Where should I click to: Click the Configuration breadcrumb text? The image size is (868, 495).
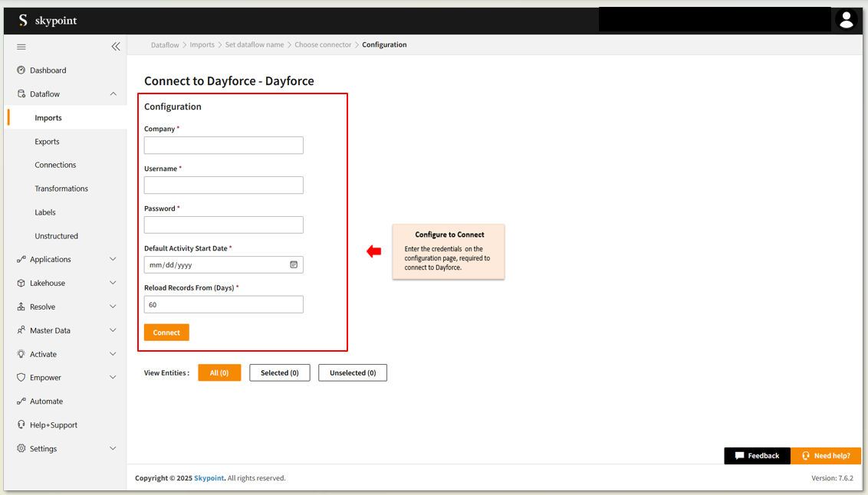point(384,44)
